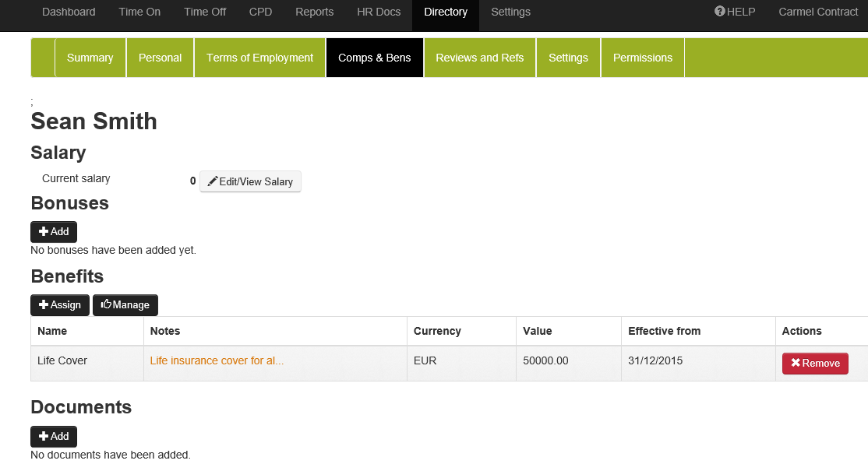Switch to the Summary tab

click(x=90, y=58)
